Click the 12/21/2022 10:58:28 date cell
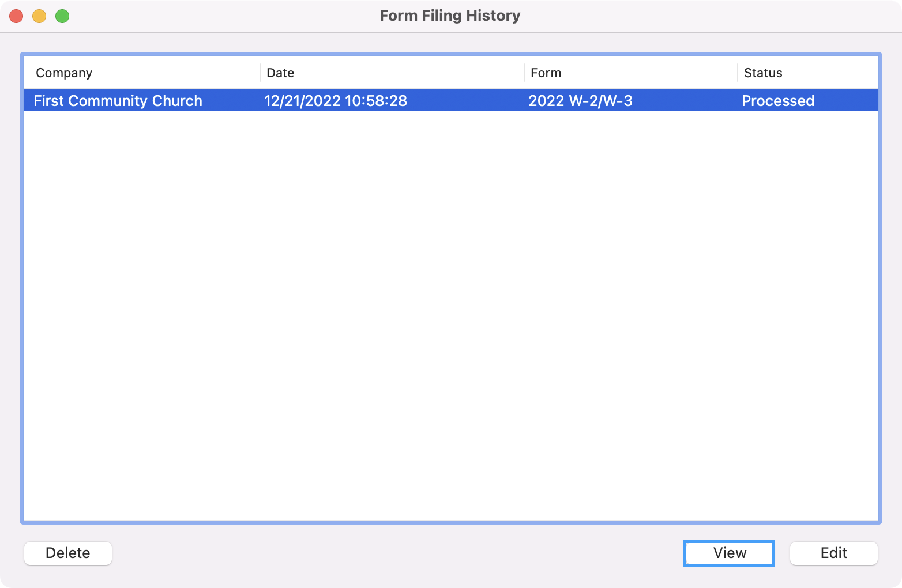The image size is (902, 588). click(336, 101)
